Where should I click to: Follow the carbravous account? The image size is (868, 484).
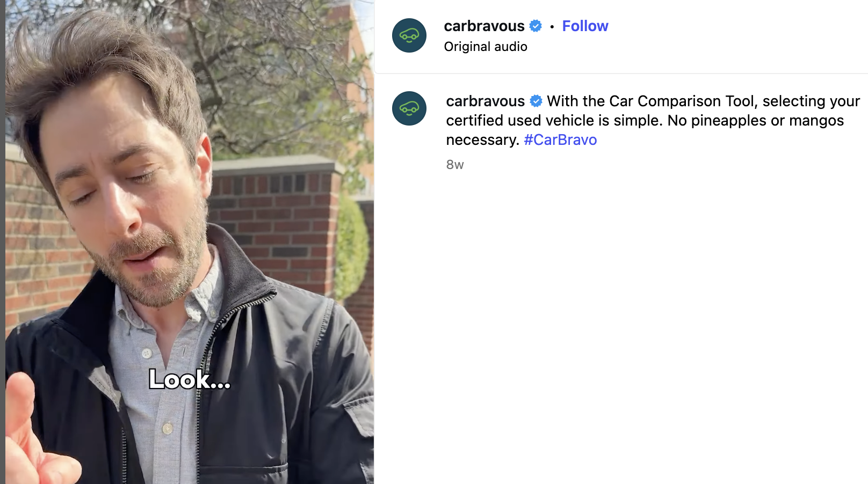tap(585, 26)
